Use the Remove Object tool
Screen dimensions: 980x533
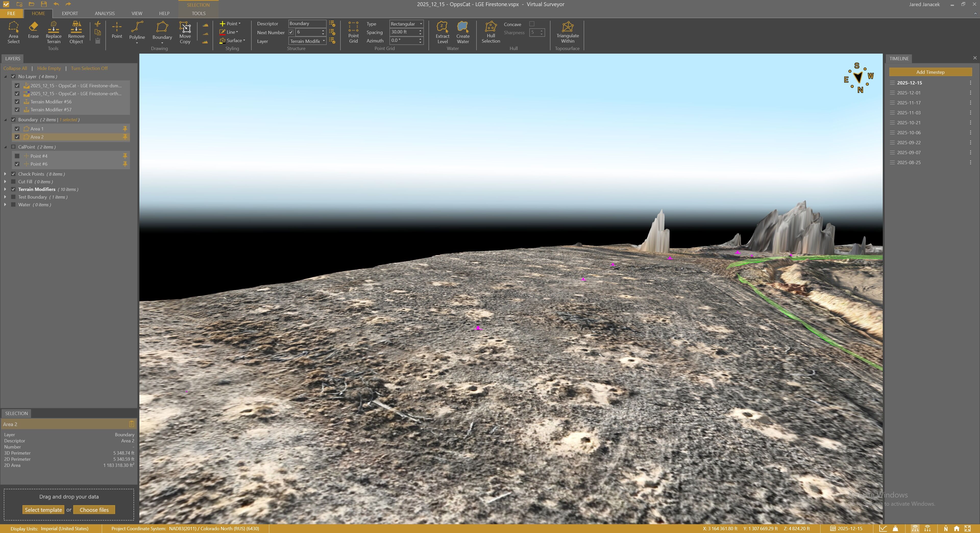click(x=76, y=32)
